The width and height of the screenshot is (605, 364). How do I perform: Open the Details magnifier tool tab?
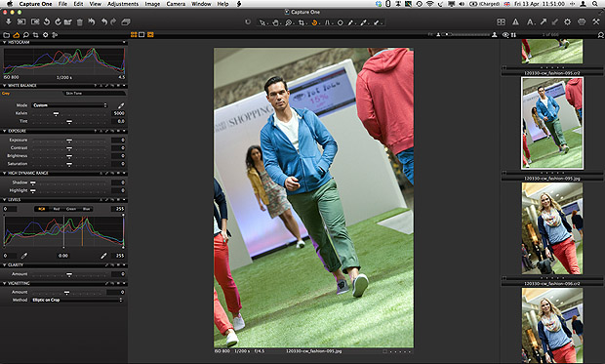tap(25, 35)
